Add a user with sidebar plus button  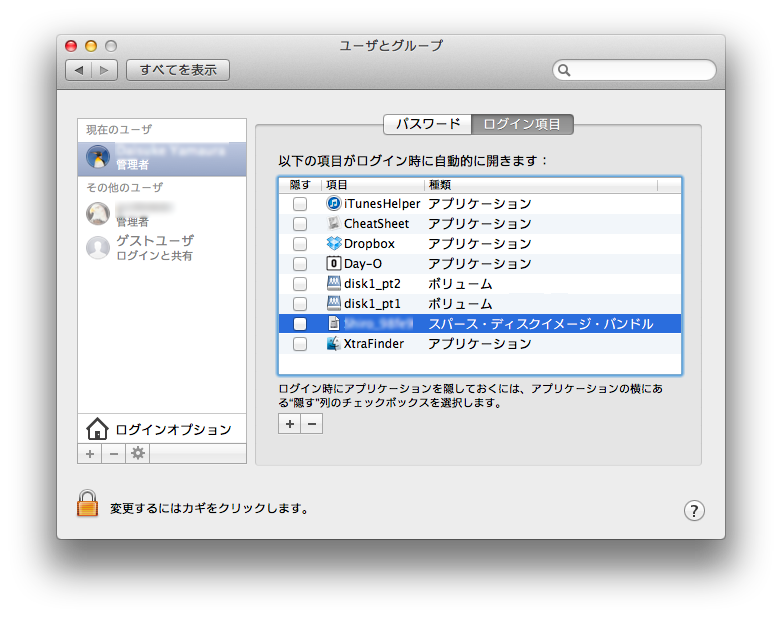point(90,454)
